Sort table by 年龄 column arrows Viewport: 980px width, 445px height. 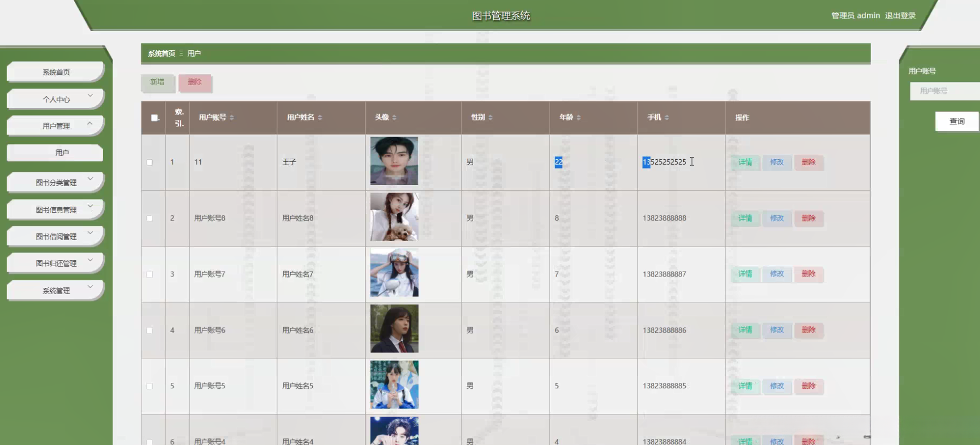(578, 118)
